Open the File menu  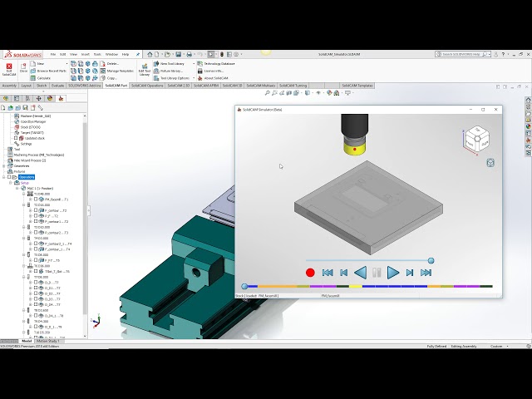[x=53, y=54]
